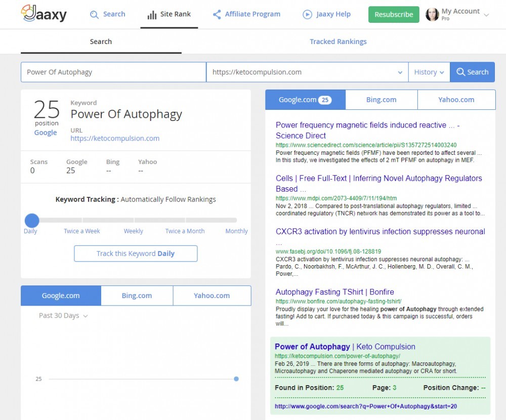506x420 pixels.
Task: Set tracking frequency to Monthly
Action: (x=236, y=231)
